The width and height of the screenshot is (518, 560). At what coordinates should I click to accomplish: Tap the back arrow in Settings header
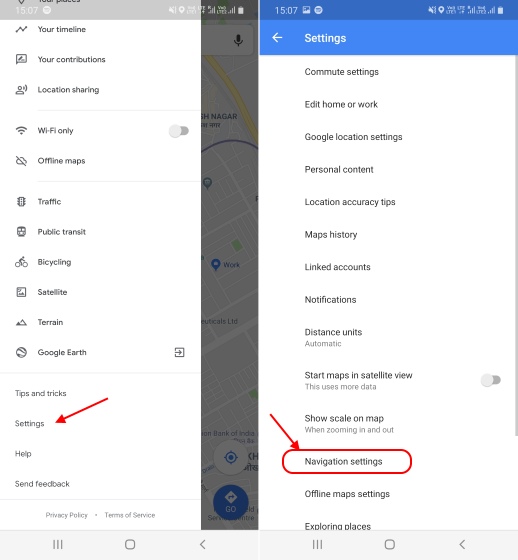pyautogui.click(x=277, y=38)
